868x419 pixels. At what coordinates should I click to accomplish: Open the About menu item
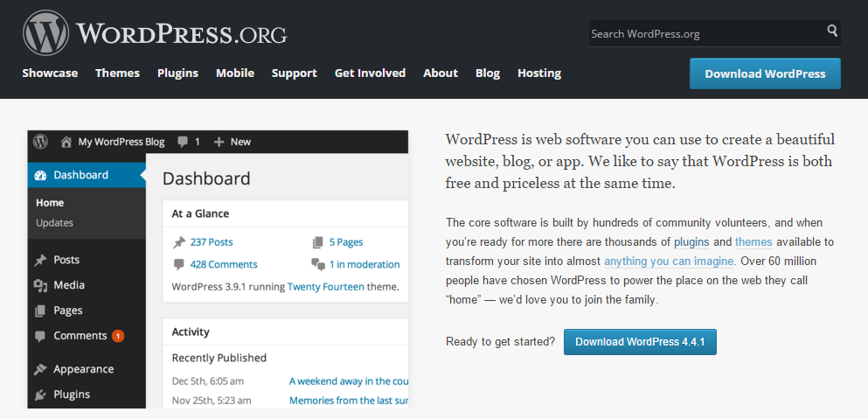441,73
